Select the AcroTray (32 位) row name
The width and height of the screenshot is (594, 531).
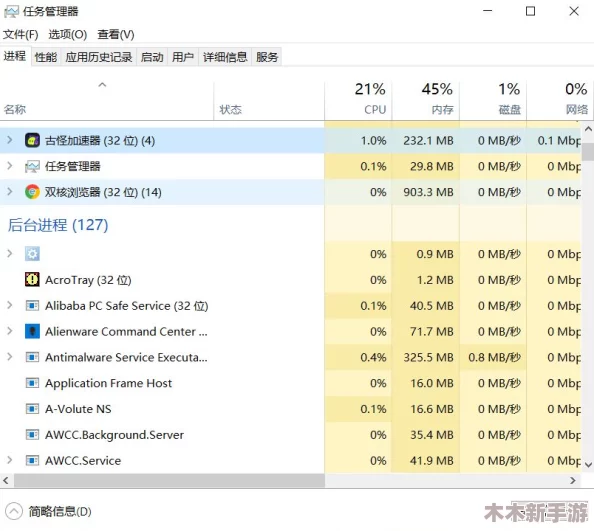pos(88,280)
